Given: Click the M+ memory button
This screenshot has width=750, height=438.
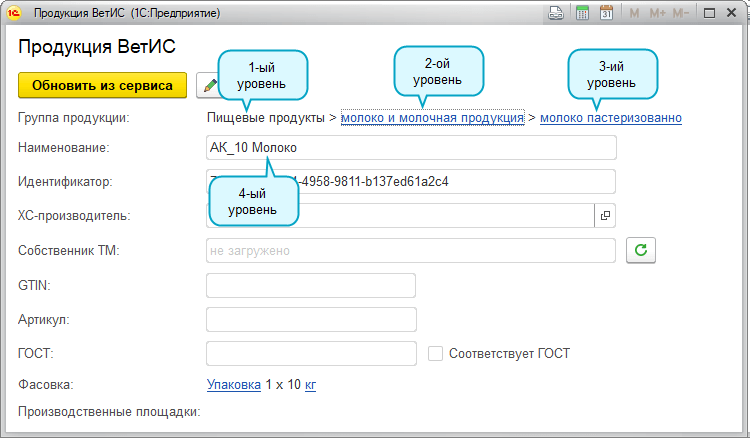Looking at the screenshot, I should 658,13.
